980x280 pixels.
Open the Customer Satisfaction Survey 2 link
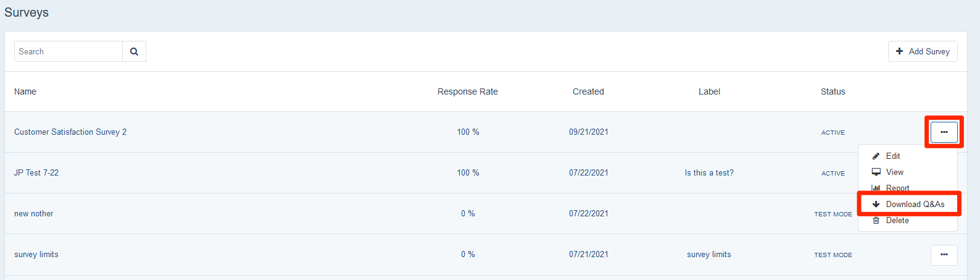pos(70,132)
